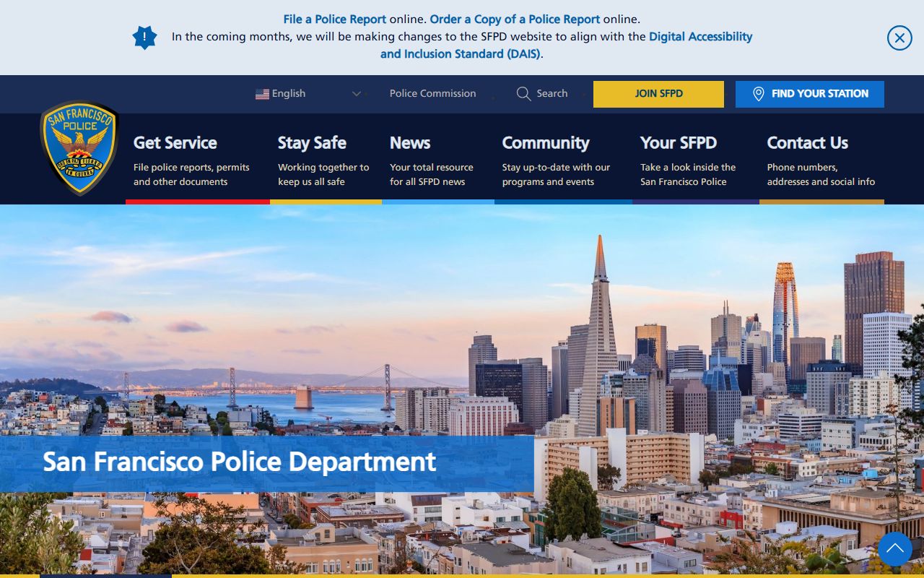924x578 pixels.
Task: Open the Police Commission link
Action: 432,93
